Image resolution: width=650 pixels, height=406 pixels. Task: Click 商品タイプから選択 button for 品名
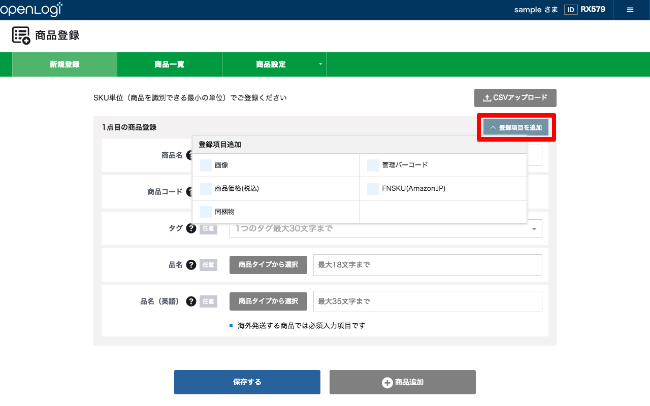(x=268, y=265)
